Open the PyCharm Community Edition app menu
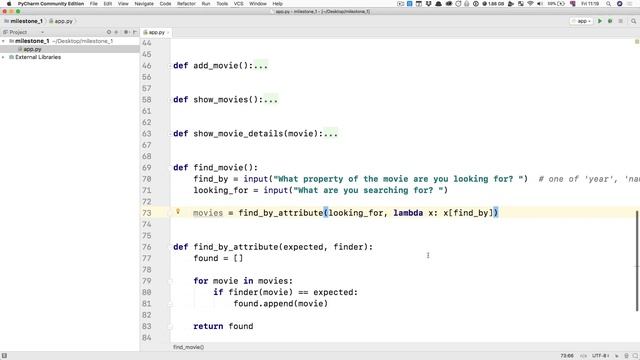 (51, 4)
